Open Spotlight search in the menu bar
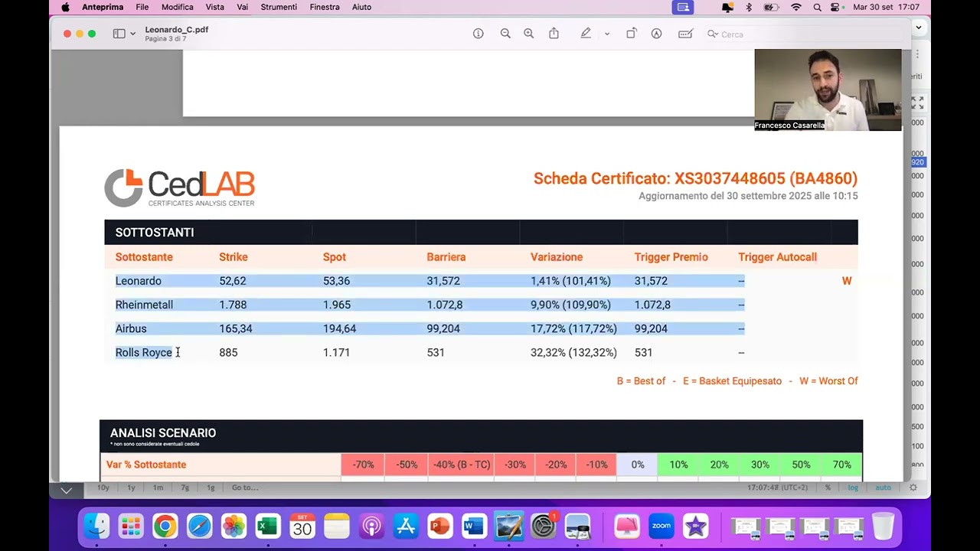This screenshot has width=980, height=551. 818,7
